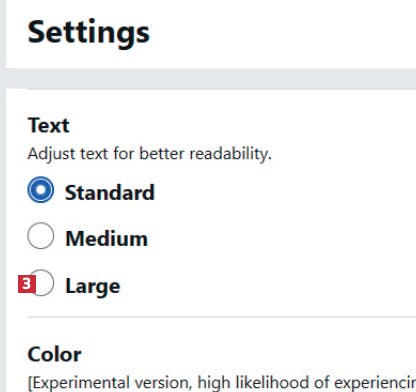Click "Adjust text for better readability" description

[149, 154]
